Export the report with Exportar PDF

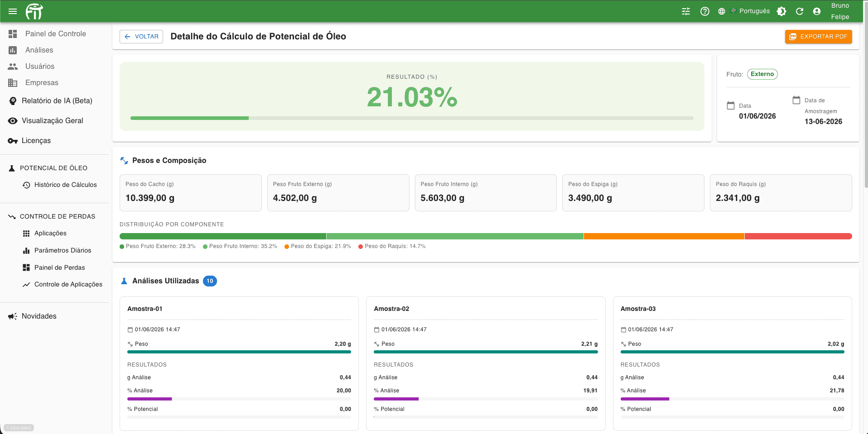(x=818, y=37)
